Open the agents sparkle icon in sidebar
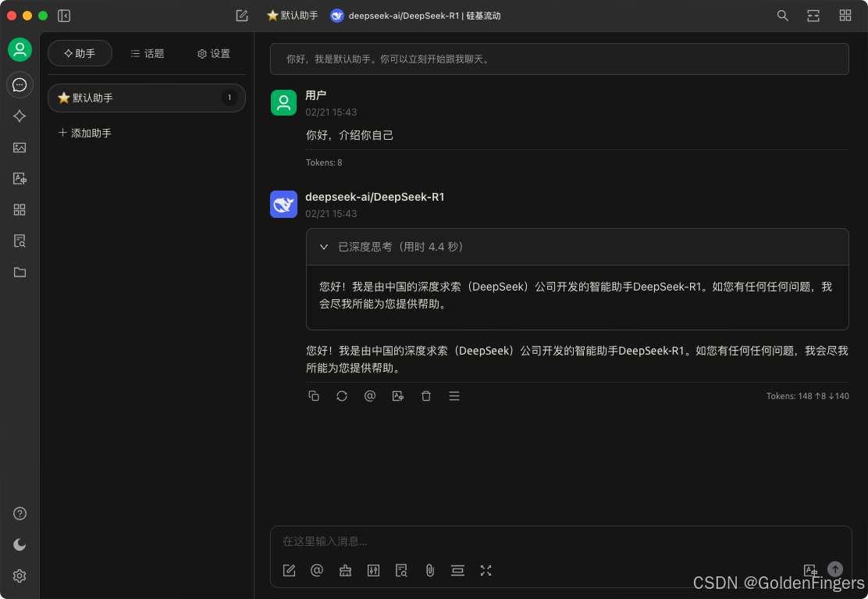868x599 pixels. [20, 116]
